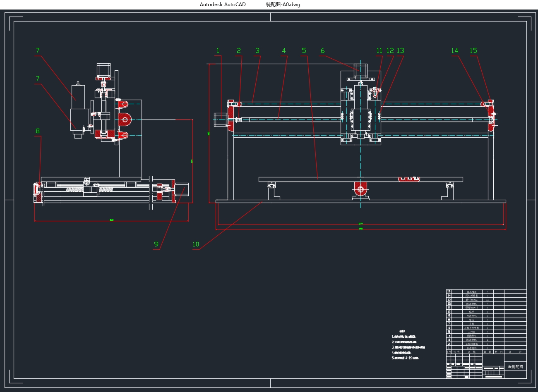The image size is (538, 392).
Task: Click row 15 in the parts list table
Action: pos(472,292)
